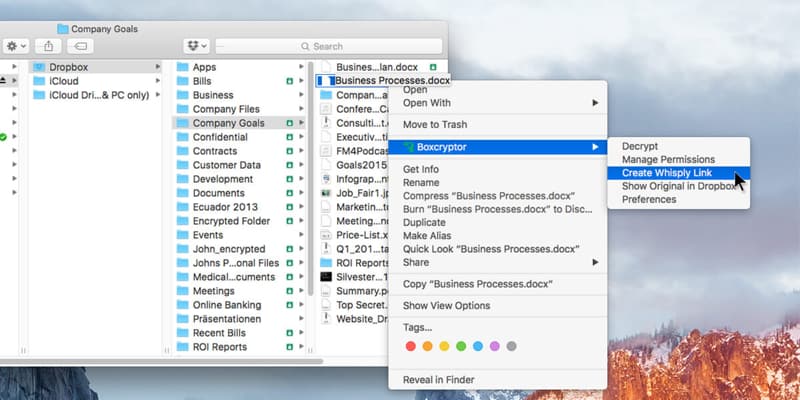Open the Dropbox toolbar dropdown
Screen dimensions: 800x400
click(196, 46)
